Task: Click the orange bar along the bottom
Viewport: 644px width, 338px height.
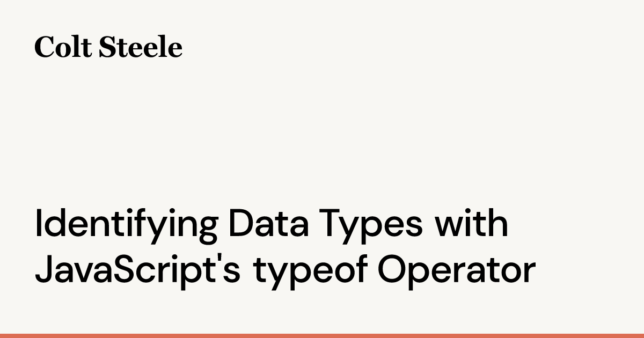Action: (x=322, y=335)
